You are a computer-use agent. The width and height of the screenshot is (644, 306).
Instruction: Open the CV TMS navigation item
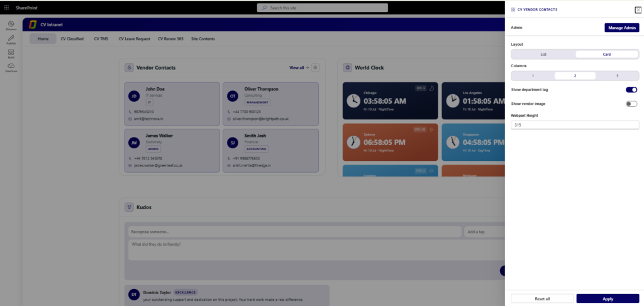pos(101,39)
